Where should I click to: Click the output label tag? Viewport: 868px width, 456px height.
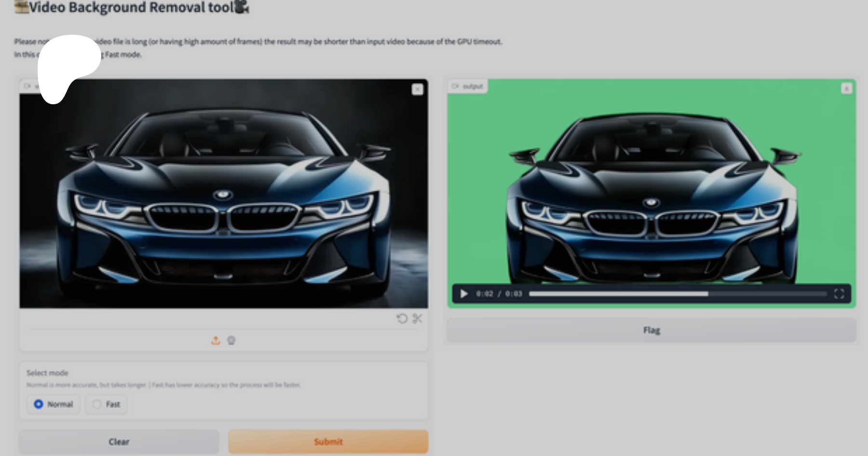pos(468,86)
